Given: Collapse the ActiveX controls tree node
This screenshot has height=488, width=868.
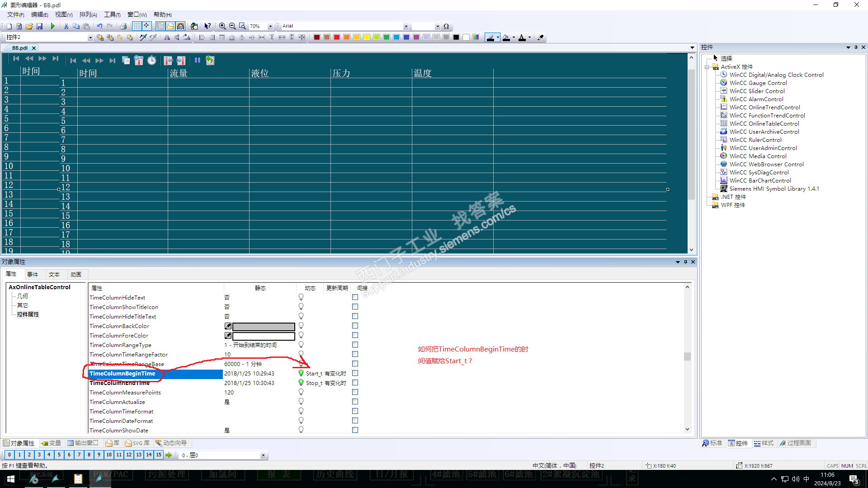Looking at the screenshot, I should tap(707, 67).
